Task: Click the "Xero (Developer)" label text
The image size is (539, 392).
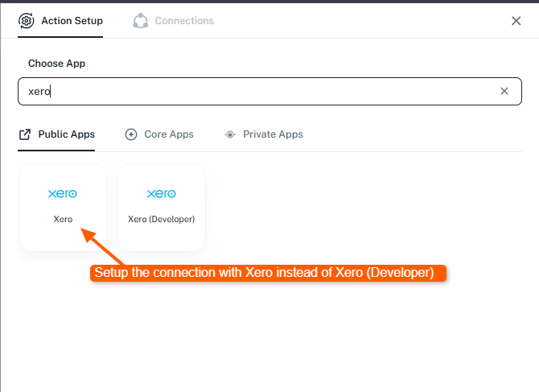Action: point(162,220)
